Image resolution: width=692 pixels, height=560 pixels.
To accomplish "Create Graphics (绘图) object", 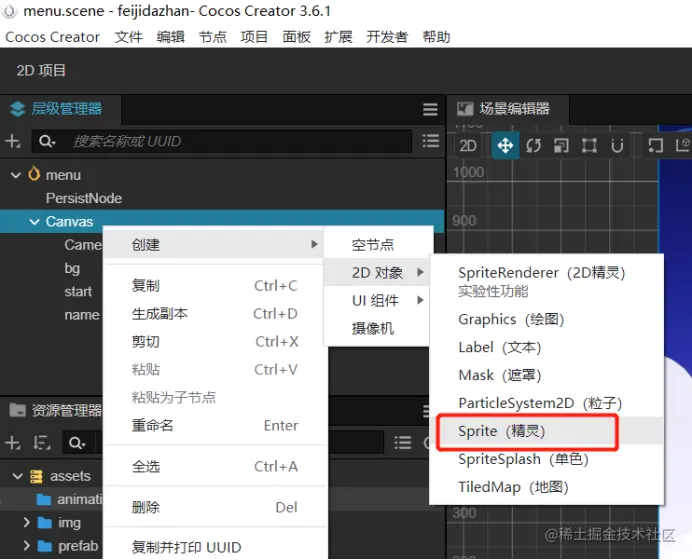I will click(x=546, y=319).
